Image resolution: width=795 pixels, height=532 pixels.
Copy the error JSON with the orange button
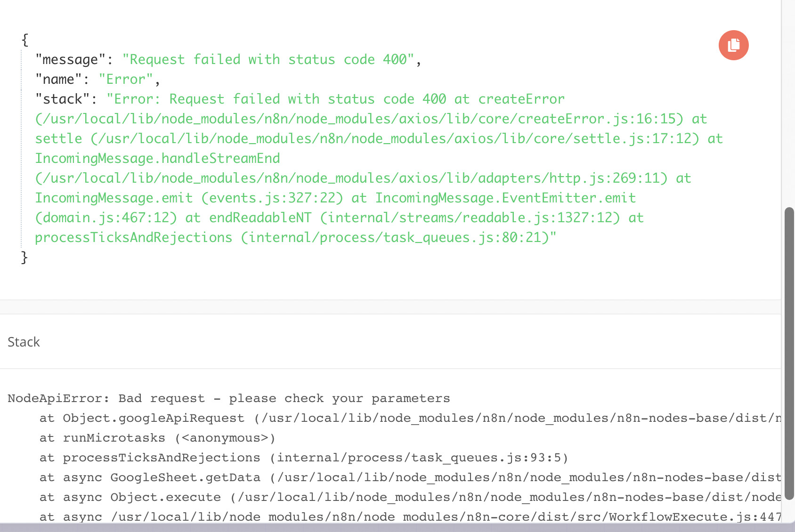pos(733,45)
